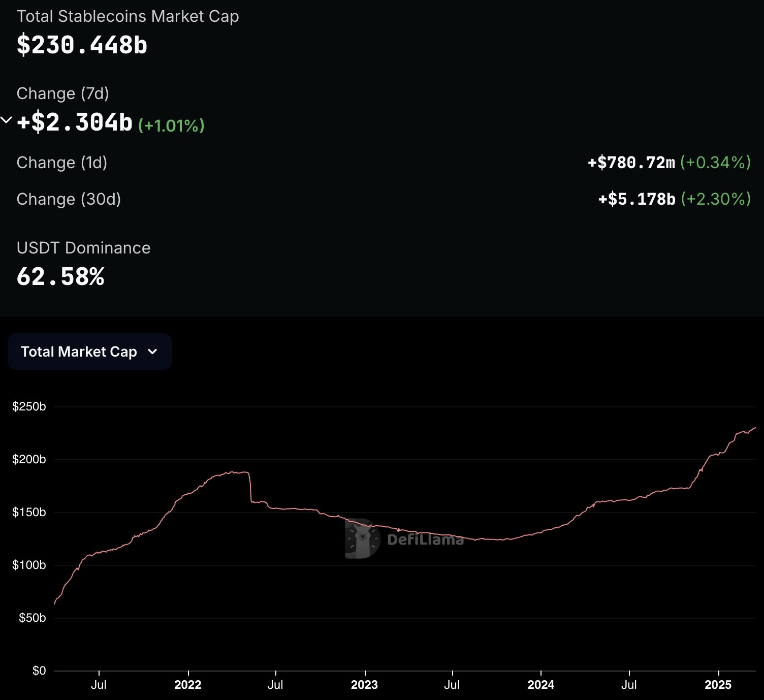
Task: Click the $50b y-axis label
Action: point(32,618)
